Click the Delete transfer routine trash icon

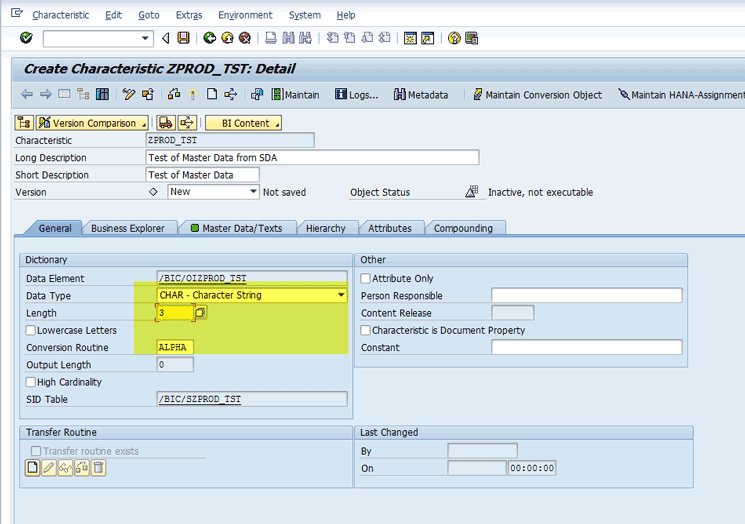98,468
